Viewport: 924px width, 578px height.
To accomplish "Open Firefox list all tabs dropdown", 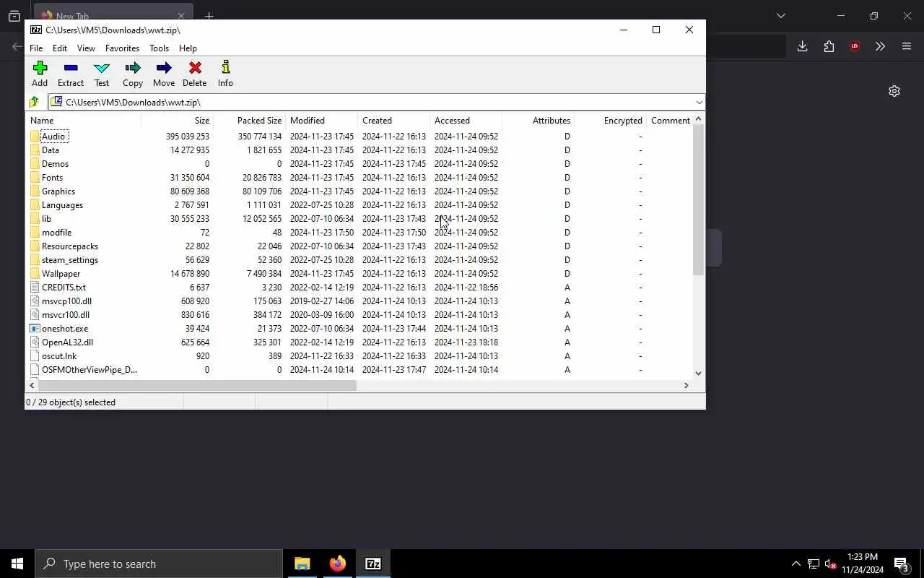I will click(x=780, y=15).
